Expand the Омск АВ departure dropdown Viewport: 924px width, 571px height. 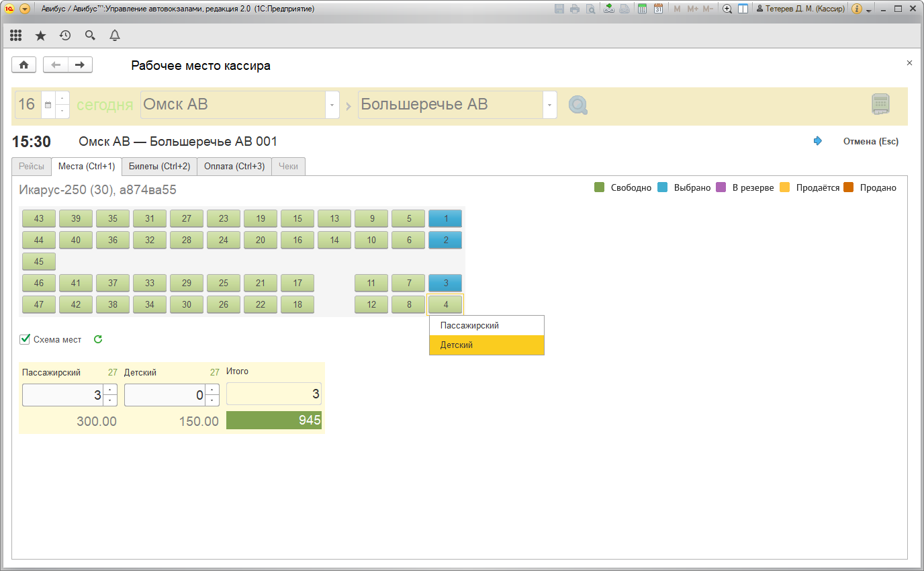coord(332,105)
